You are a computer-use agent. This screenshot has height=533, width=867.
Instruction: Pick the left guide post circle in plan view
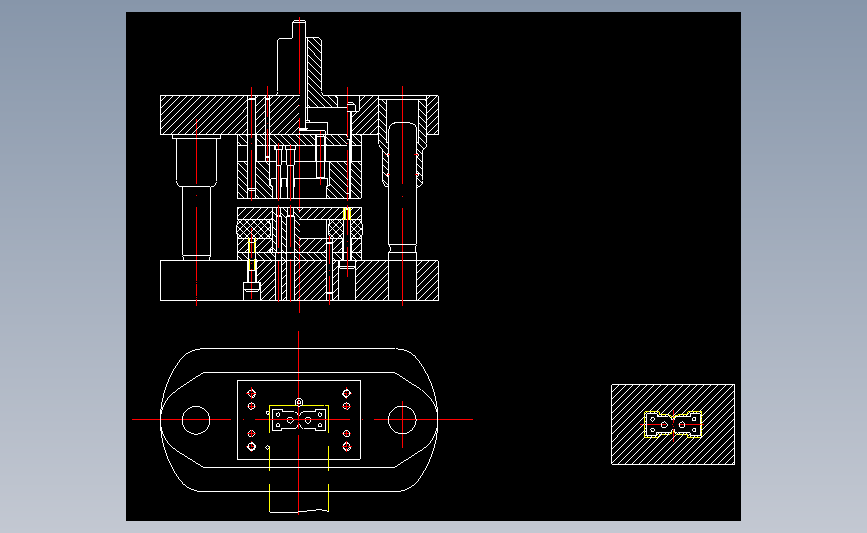[196, 420]
